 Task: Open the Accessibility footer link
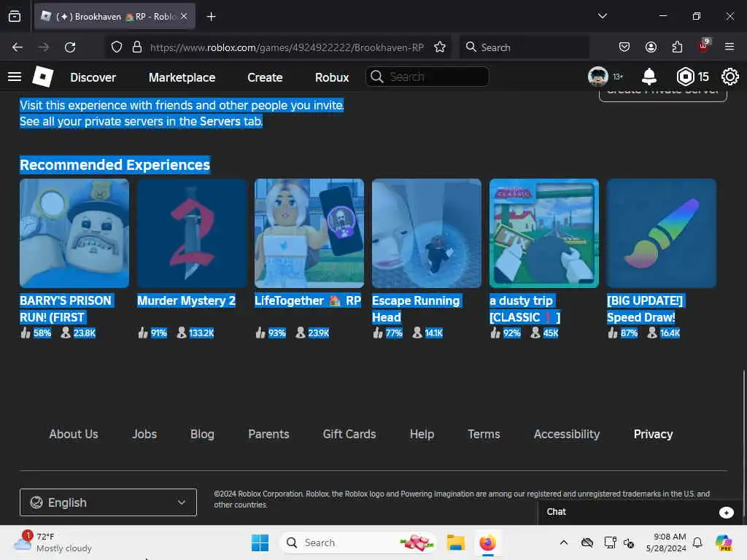566,435
